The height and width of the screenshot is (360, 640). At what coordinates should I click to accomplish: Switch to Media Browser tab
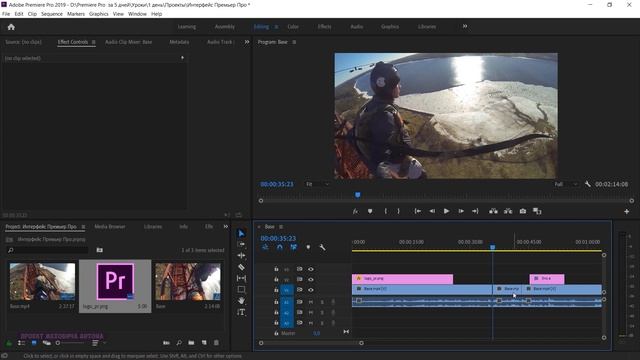(x=110, y=227)
